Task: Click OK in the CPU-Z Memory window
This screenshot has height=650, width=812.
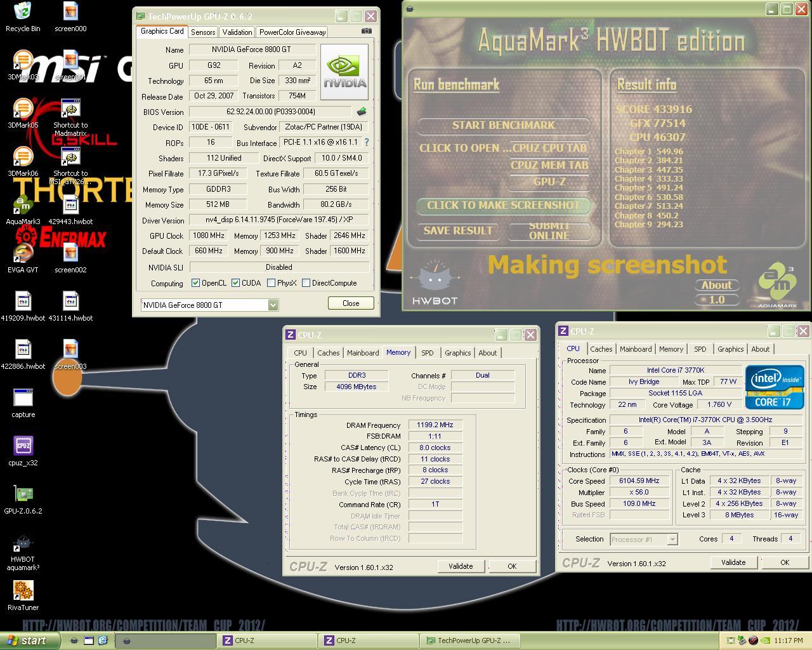Action: [x=512, y=566]
